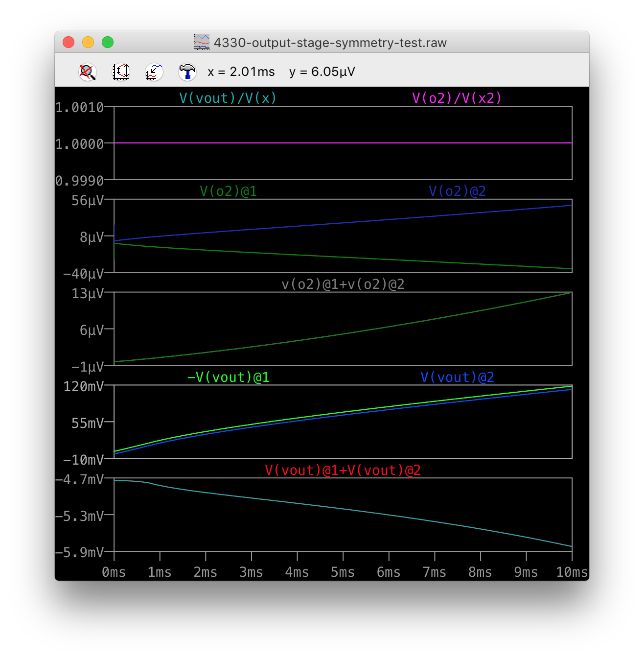Click the 55mV y-axis label

(88, 424)
